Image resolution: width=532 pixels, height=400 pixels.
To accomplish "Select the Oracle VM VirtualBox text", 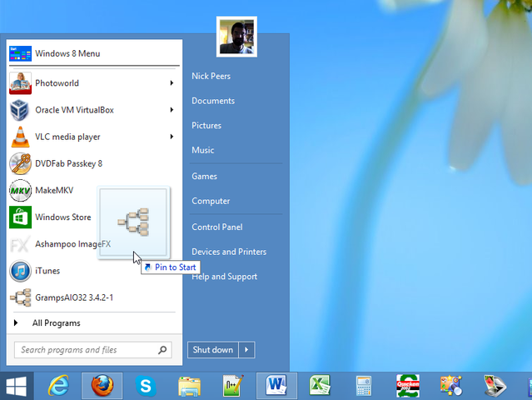I will pyautogui.click(x=75, y=110).
